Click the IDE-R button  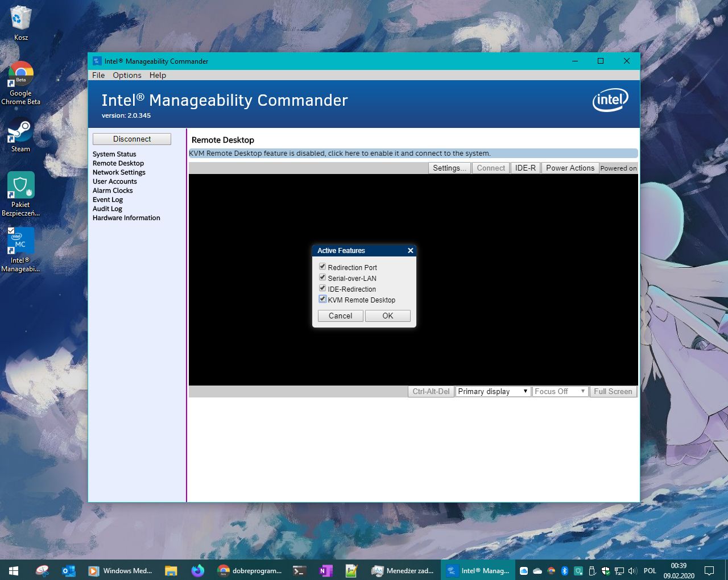click(x=526, y=168)
